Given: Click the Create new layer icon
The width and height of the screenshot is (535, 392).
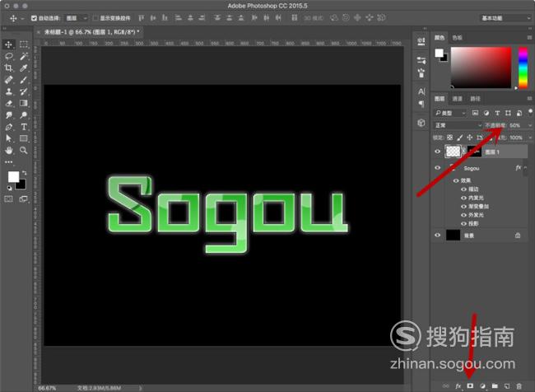Looking at the screenshot, I should pyautogui.click(x=507, y=386).
